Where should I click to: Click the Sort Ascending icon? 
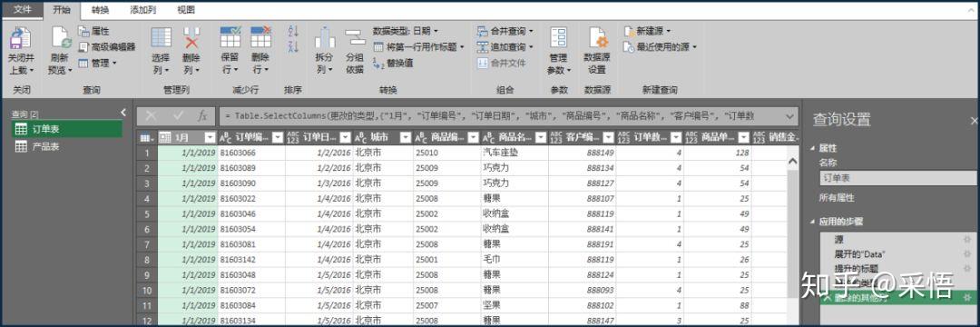coord(293,31)
